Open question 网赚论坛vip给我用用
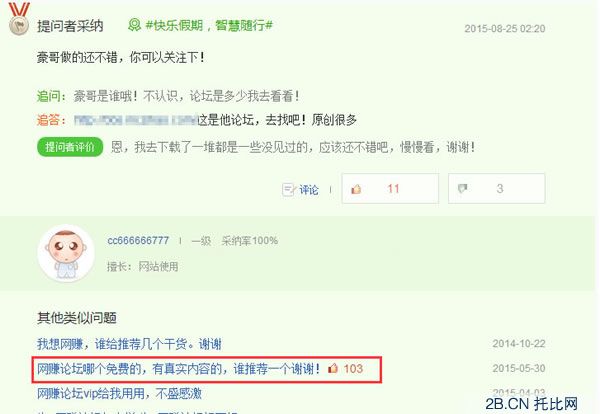600x414 pixels. 119,393
